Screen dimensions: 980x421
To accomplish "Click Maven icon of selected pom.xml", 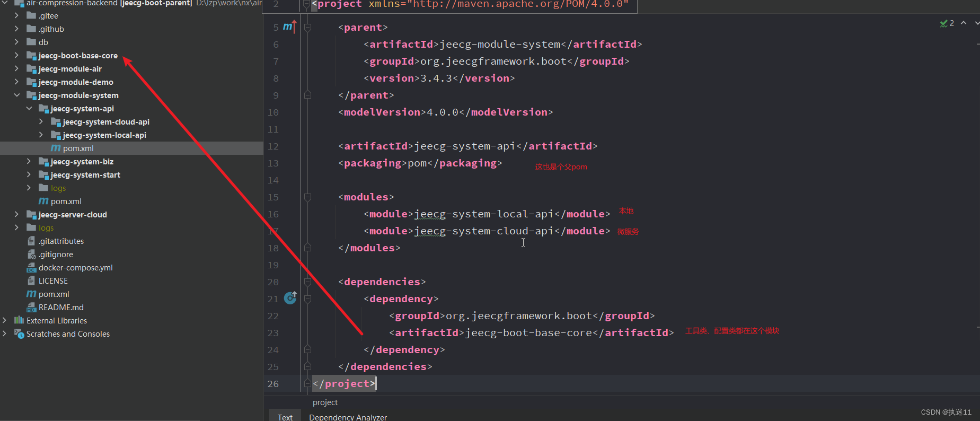I will pyautogui.click(x=56, y=148).
